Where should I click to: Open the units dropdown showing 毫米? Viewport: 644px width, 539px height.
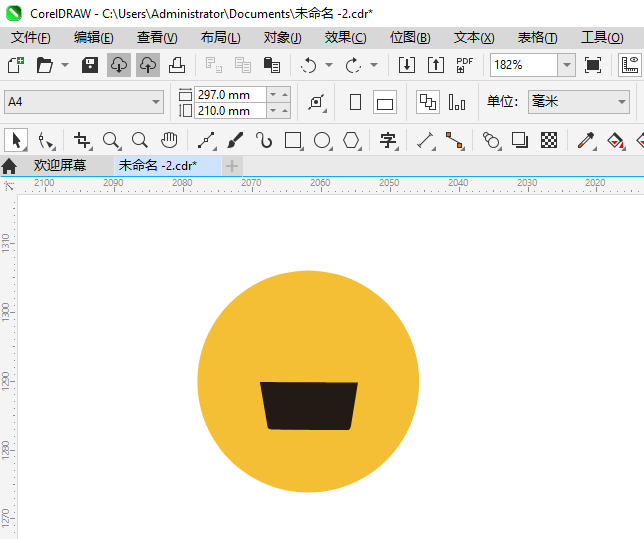(579, 101)
